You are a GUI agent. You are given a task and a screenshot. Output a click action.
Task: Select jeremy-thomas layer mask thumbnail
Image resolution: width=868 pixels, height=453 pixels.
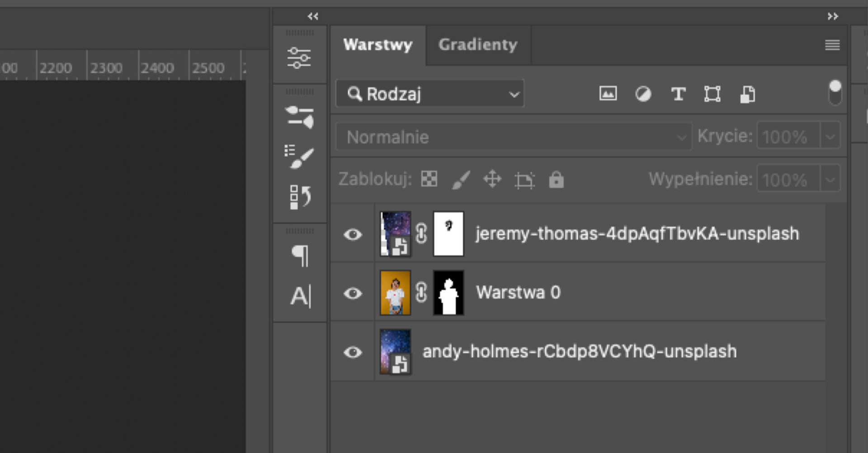click(x=448, y=234)
